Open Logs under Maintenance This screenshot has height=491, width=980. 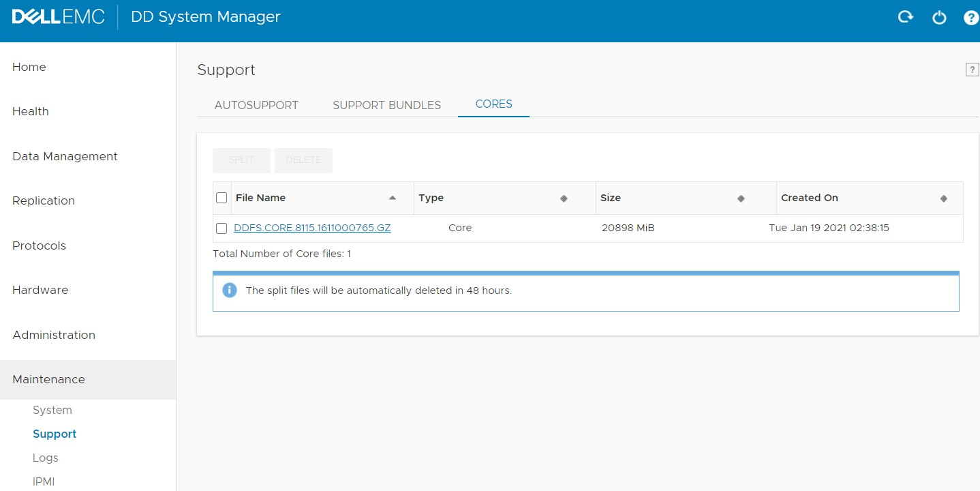(46, 458)
